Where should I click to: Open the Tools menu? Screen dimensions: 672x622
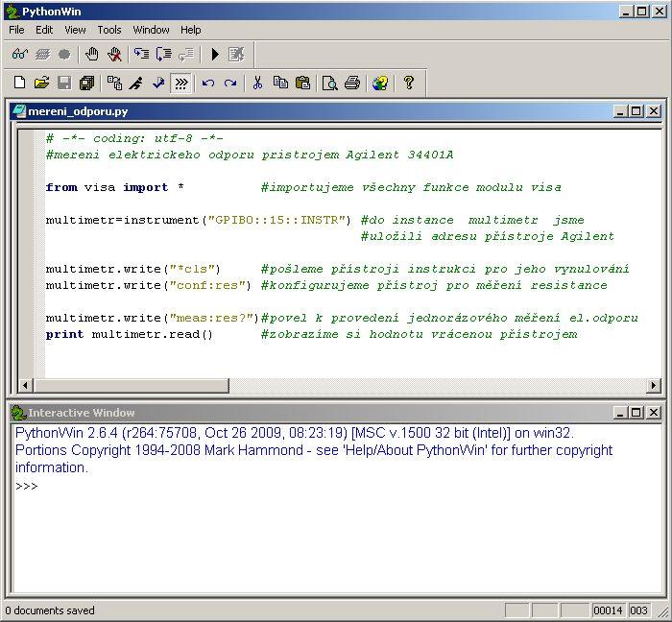[109, 30]
